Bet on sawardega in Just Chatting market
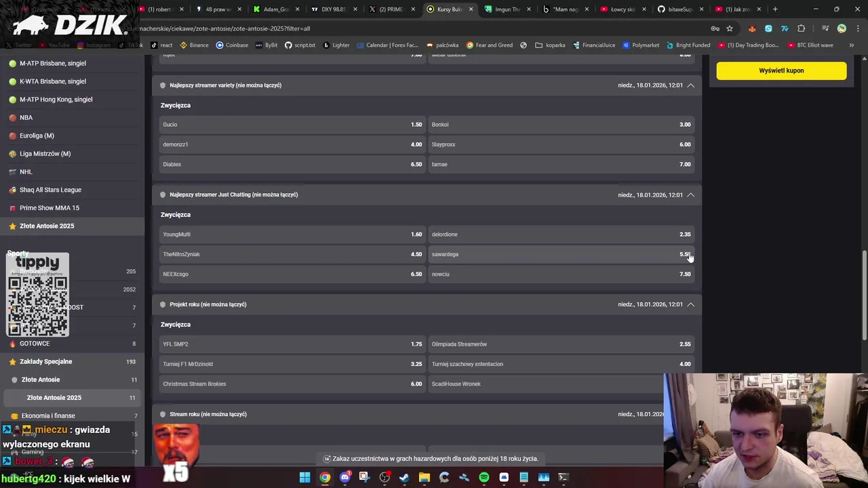The image size is (868, 488). [561, 254]
